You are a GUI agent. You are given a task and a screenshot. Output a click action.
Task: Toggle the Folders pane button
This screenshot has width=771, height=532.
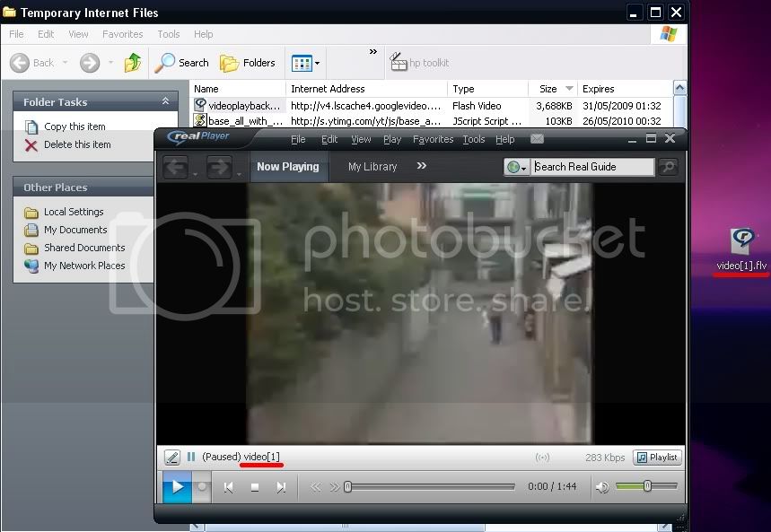click(x=249, y=63)
